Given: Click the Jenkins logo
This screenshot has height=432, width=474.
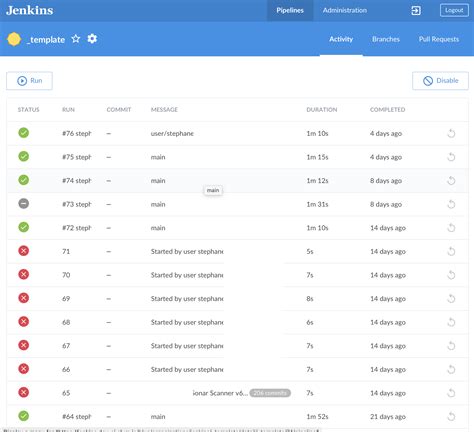Looking at the screenshot, I should pos(30,10).
